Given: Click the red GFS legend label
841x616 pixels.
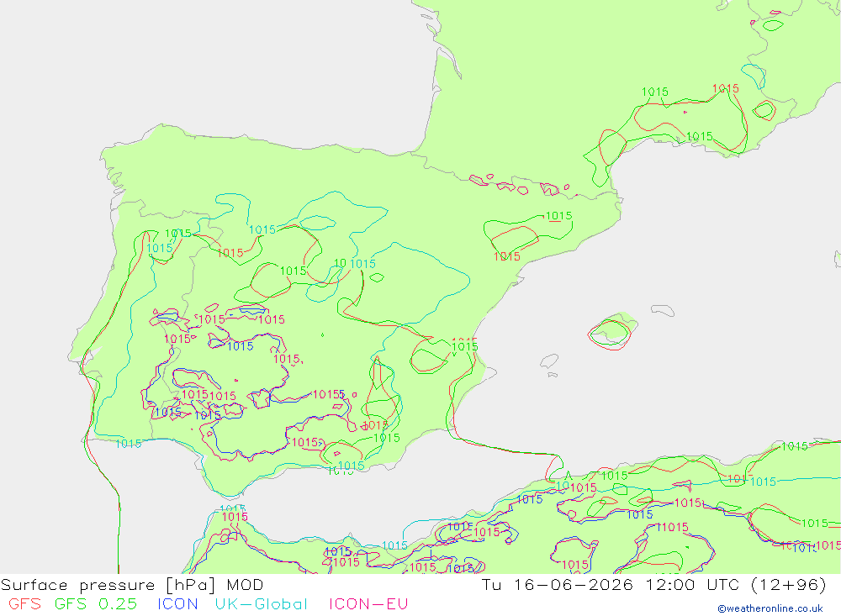Looking at the screenshot, I should pyautogui.click(x=24, y=603).
